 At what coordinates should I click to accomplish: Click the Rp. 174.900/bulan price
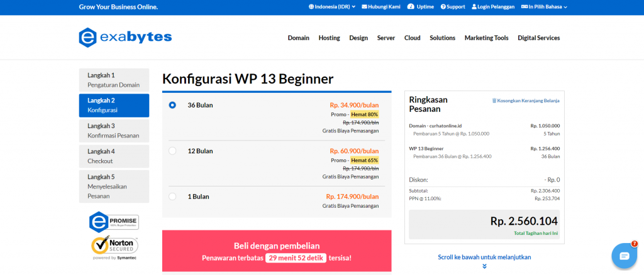[352, 197]
